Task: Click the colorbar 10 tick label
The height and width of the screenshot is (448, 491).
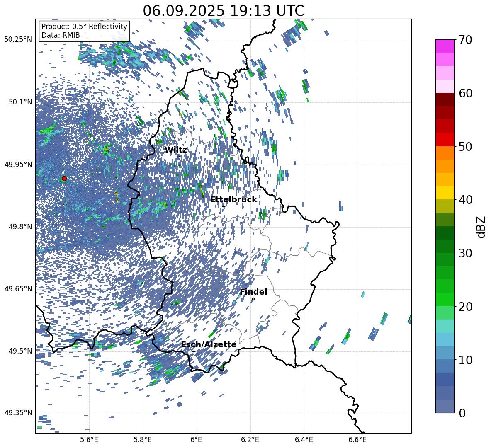Action: click(x=465, y=360)
